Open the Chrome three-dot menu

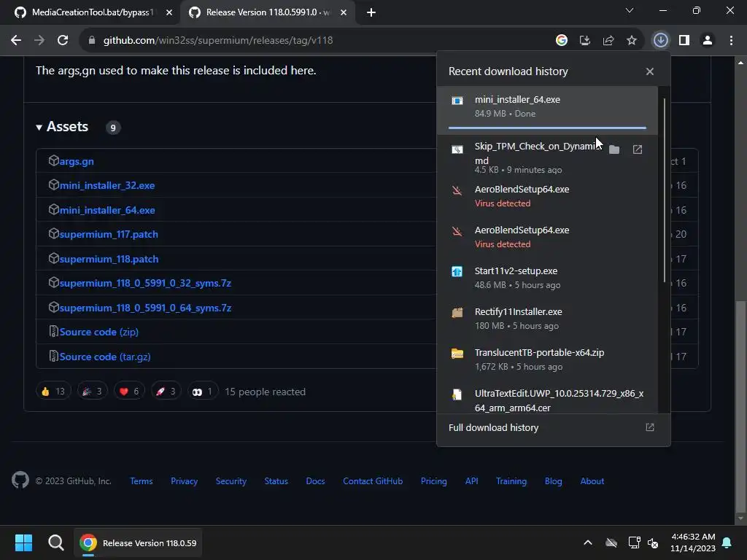pyautogui.click(x=731, y=41)
